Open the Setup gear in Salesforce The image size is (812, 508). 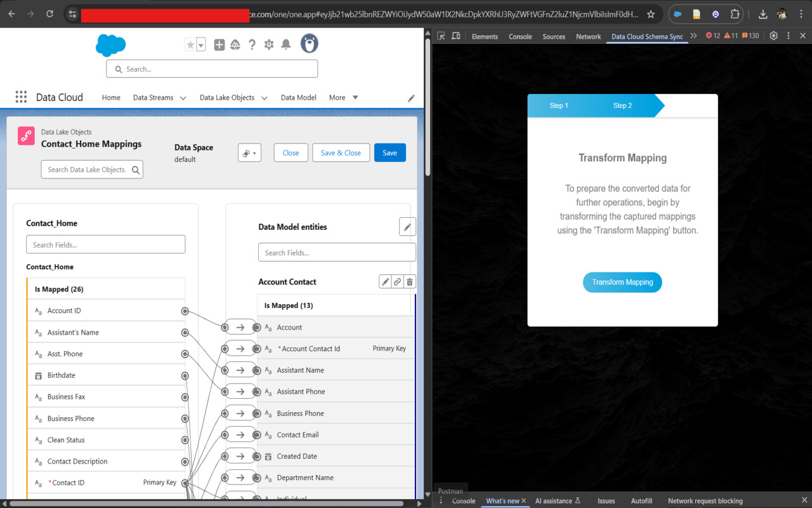pos(269,44)
